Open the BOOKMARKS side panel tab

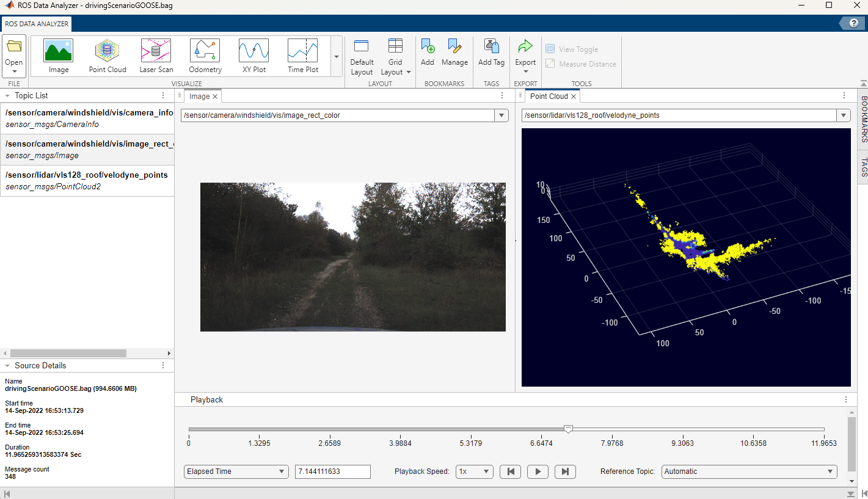863,119
